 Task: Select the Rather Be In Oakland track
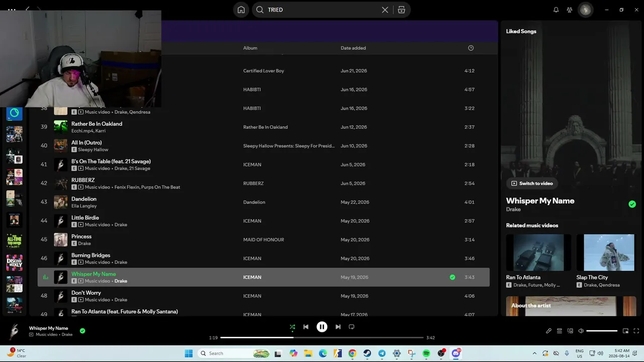(97, 124)
